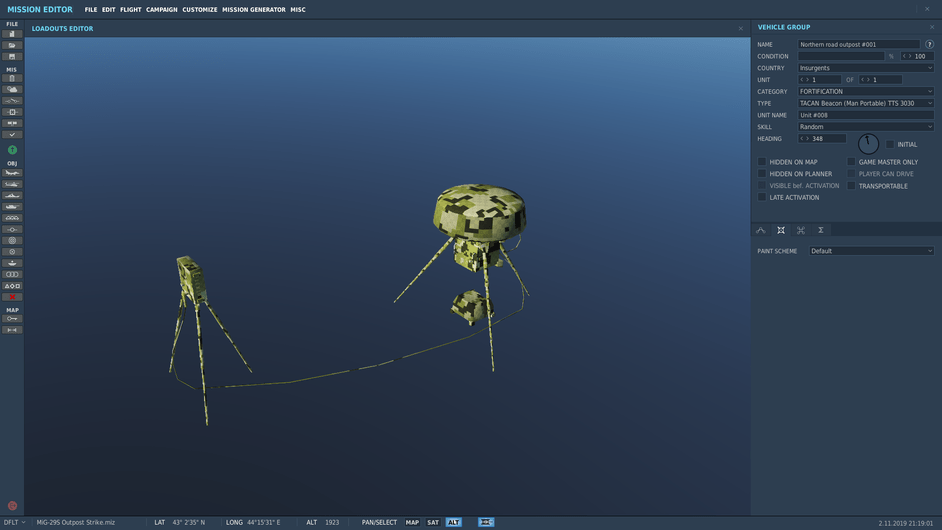Screen dimensions: 942x530
Task: Enable the Hidden on Map checkbox
Action: [x=762, y=162]
